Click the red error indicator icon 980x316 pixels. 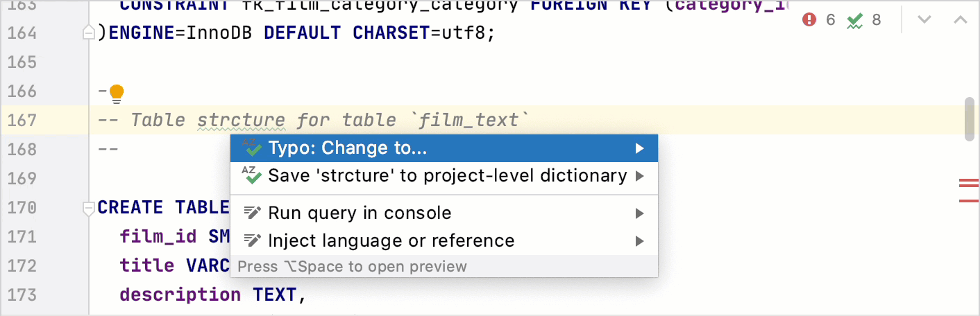[809, 20]
